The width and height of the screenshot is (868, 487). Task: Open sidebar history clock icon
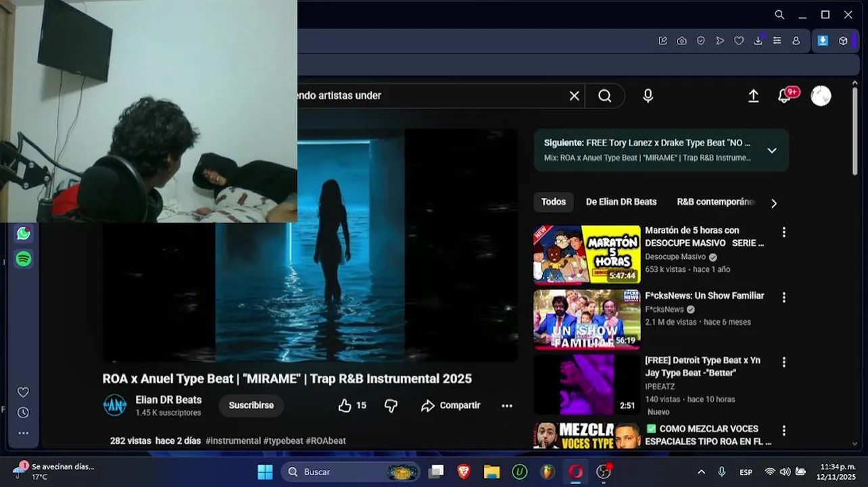[x=23, y=413]
